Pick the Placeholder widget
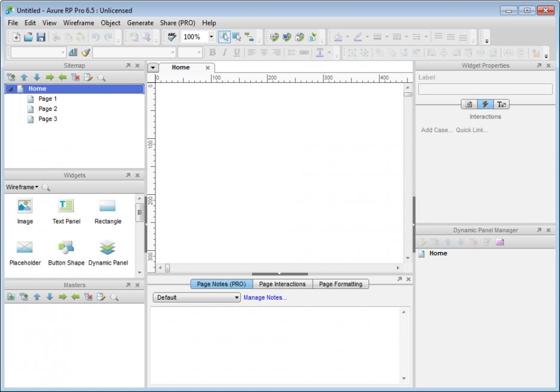 [25, 253]
